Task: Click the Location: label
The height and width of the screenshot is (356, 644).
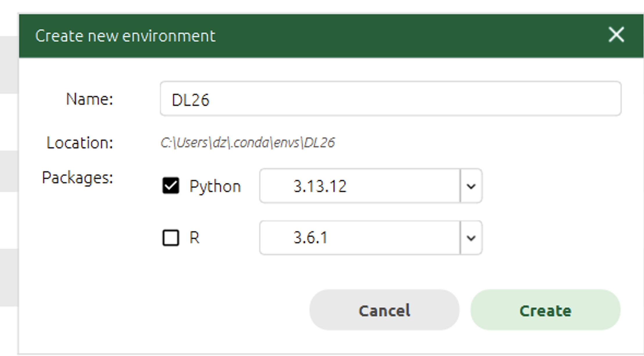Action: [x=80, y=143]
